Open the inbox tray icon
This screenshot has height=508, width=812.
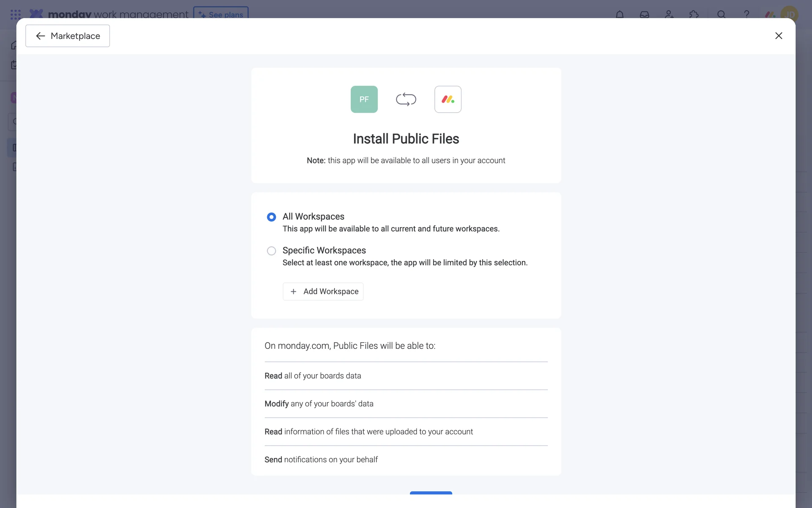(x=644, y=14)
